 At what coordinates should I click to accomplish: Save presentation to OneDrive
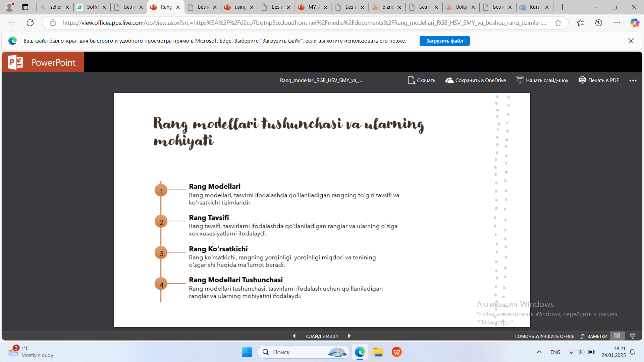pyautogui.click(x=476, y=80)
